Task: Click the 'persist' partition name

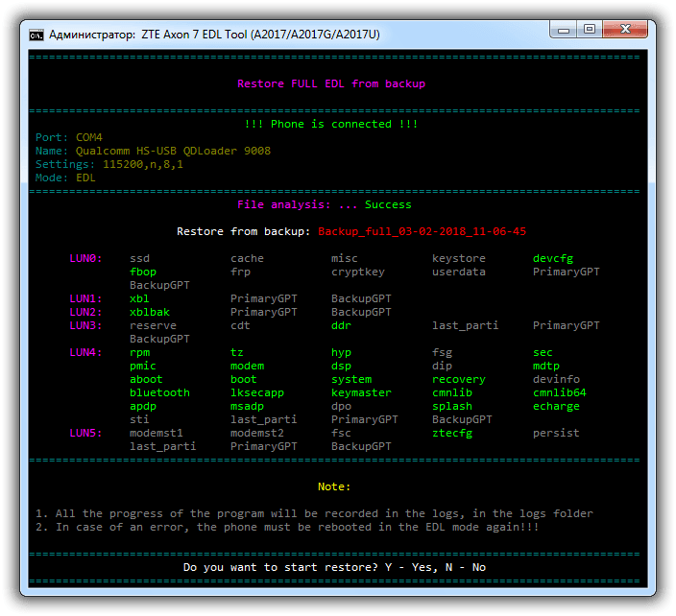Action: (556, 434)
